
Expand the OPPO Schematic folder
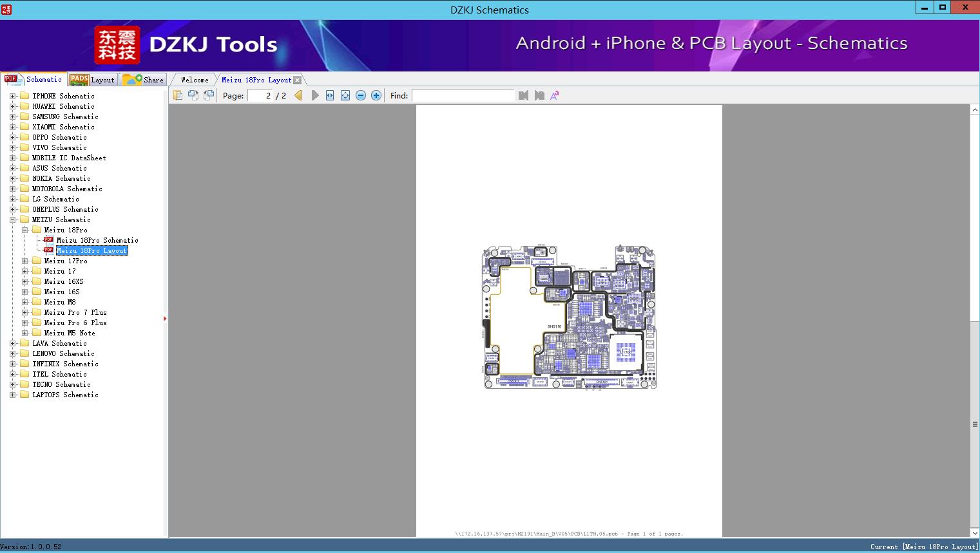tap(12, 137)
